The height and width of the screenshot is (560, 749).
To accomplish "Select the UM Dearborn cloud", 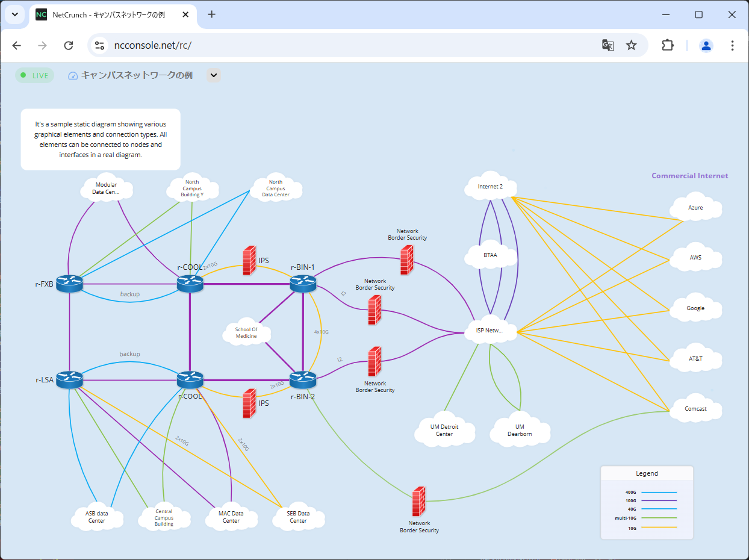I will pyautogui.click(x=520, y=430).
